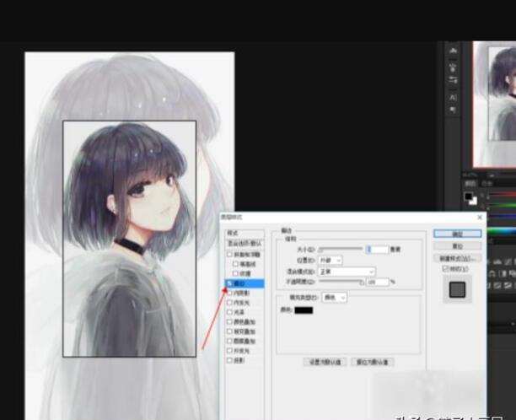Image resolution: width=516 pixels, height=420 pixels.
Task: Click the black foreground color swatch in Color panel
Action: 468,197
